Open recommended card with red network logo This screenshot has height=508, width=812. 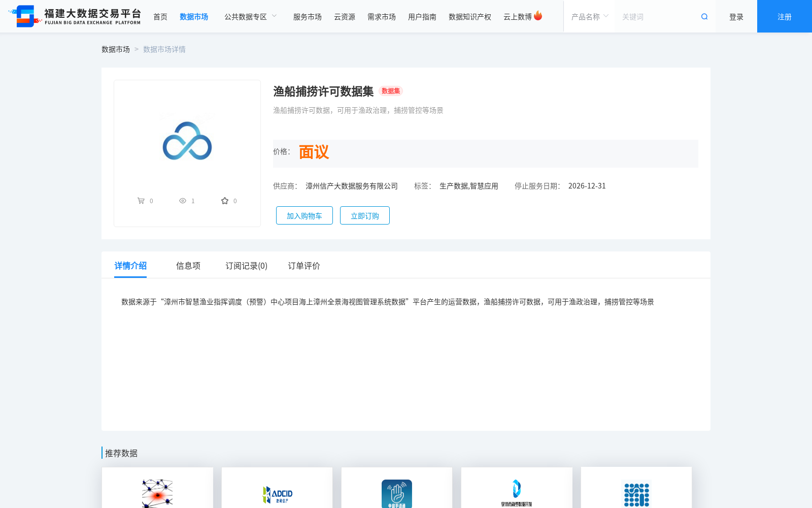point(157,488)
